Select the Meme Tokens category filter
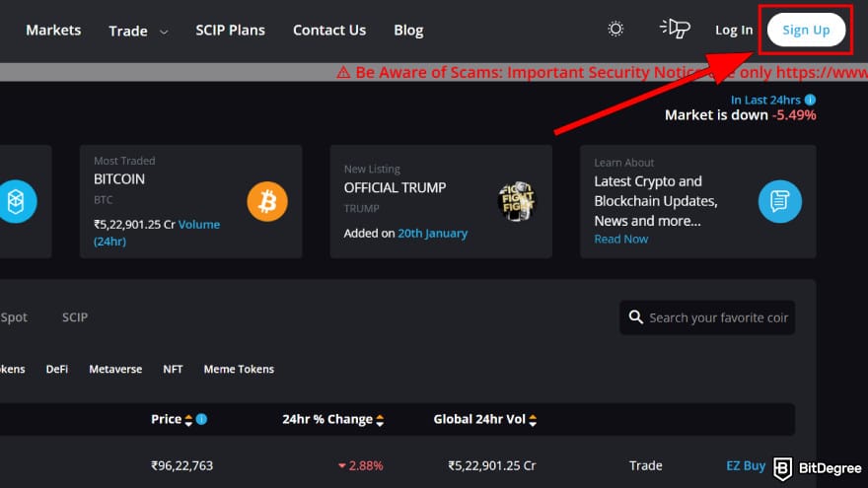Screen dimensions: 868x488 pos(239,369)
